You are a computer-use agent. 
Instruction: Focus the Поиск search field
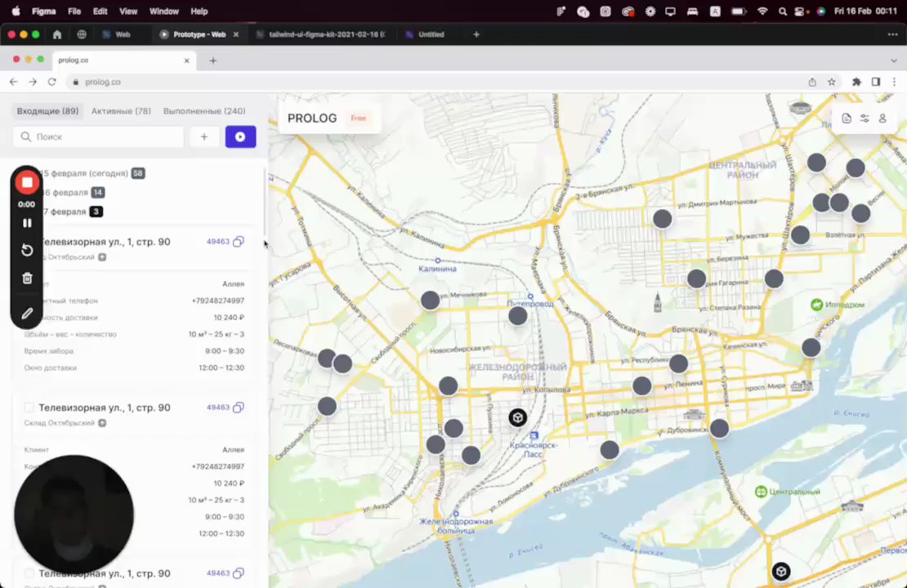click(98, 137)
